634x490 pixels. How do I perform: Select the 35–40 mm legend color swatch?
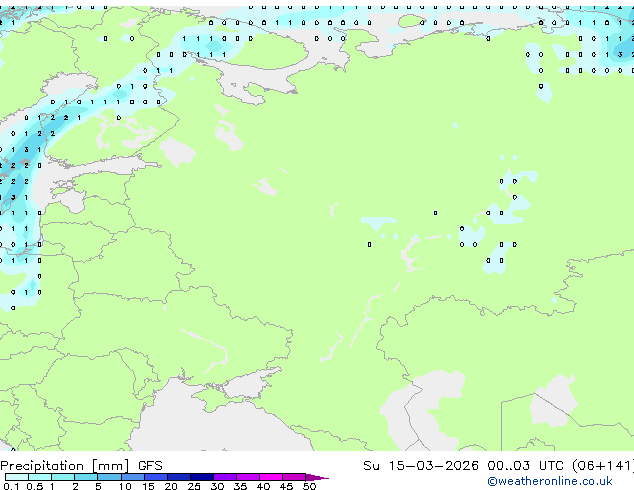click(248, 477)
